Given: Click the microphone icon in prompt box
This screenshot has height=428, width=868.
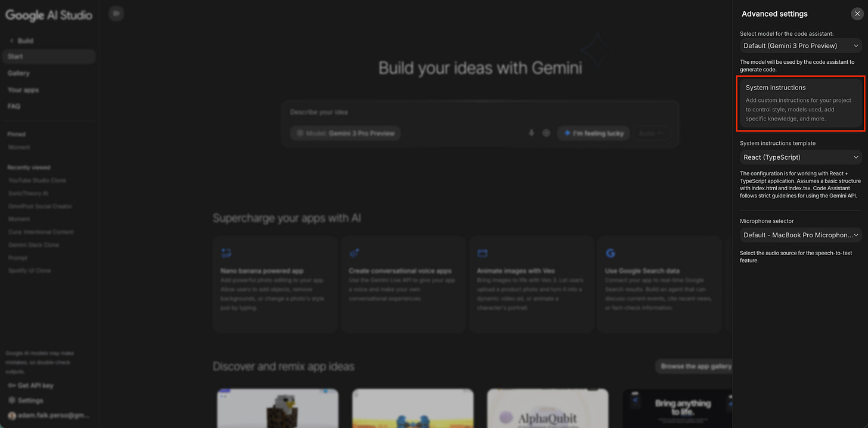Looking at the screenshot, I should [x=531, y=133].
